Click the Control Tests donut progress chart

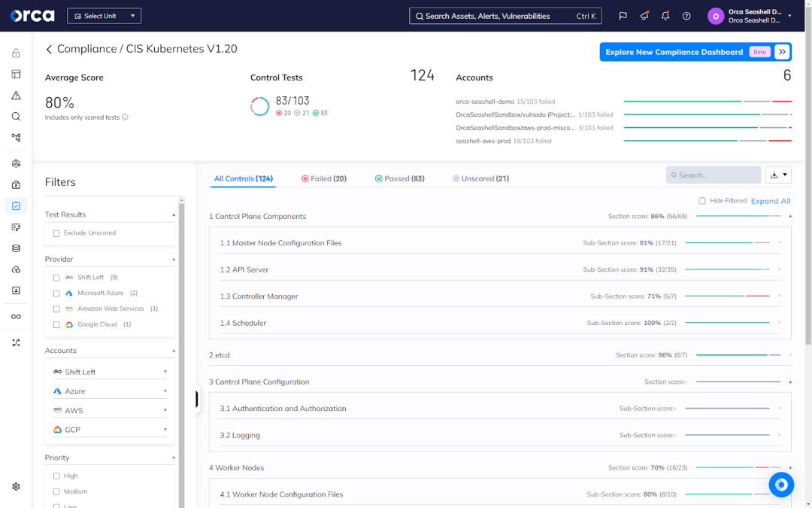coord(260,106)
